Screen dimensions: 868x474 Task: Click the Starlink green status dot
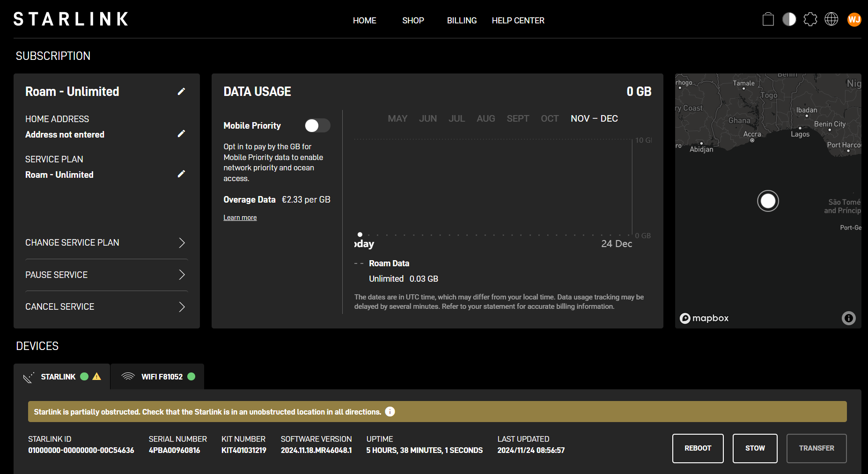[84, 376]
